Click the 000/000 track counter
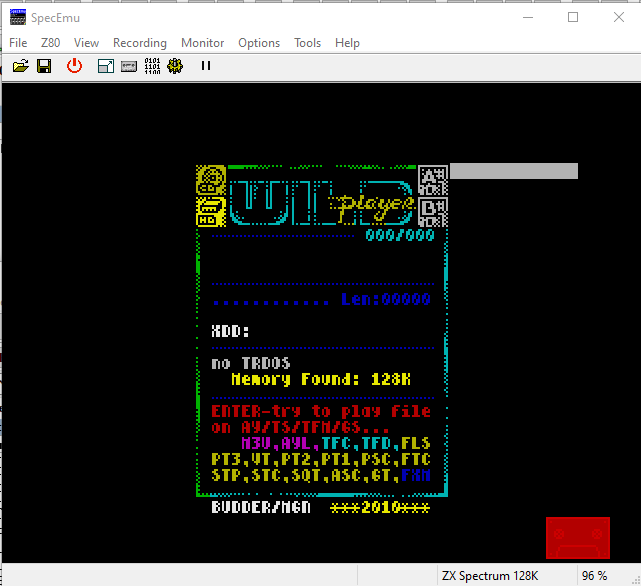 click(x=399, y=235)
